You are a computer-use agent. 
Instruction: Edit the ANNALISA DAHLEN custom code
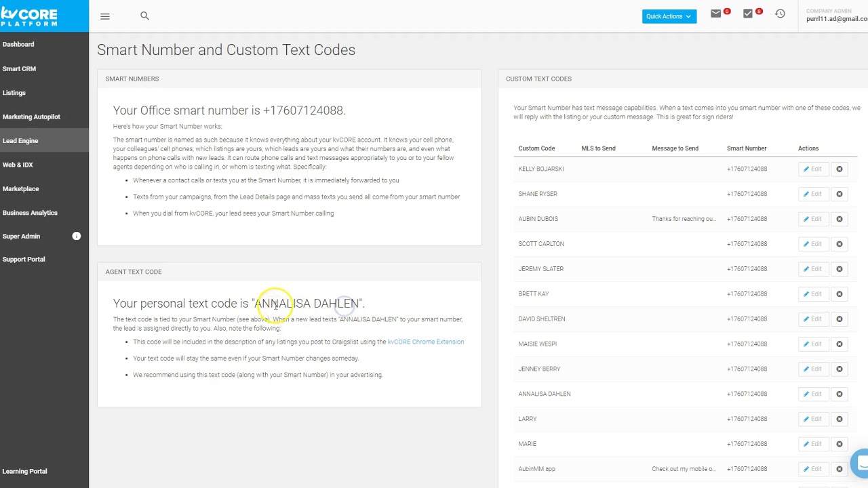pos(813,394)
